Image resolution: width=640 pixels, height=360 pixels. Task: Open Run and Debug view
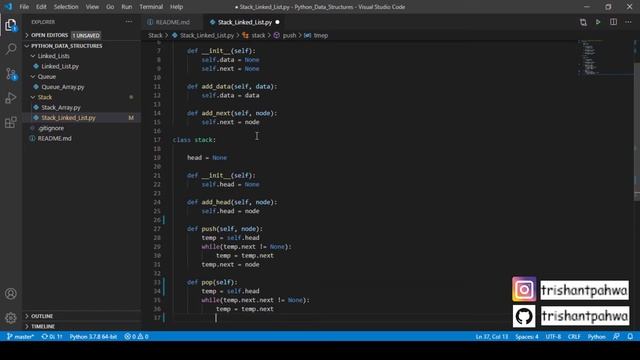[x=11, y=98]
